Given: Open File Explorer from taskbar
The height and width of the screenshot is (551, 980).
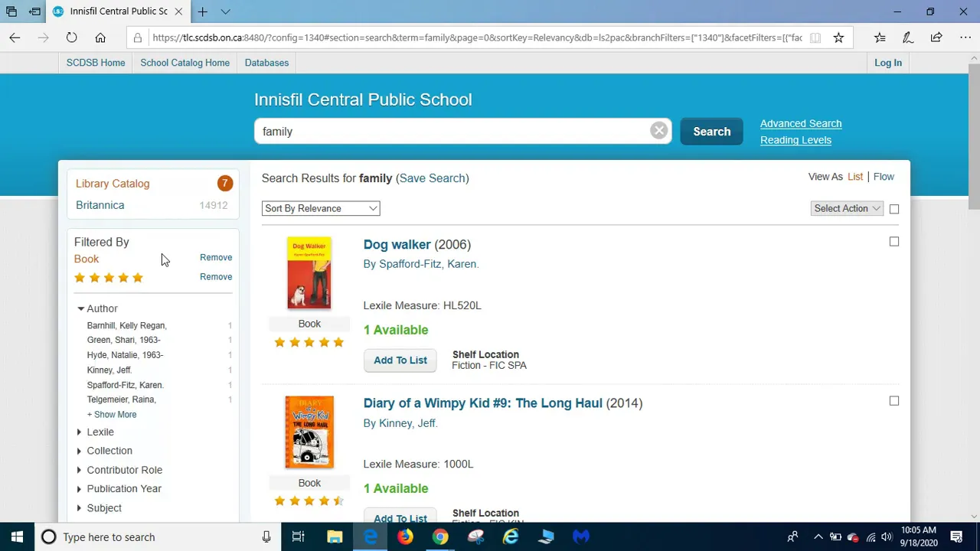Looking at the screenshot, I should 335,537.
